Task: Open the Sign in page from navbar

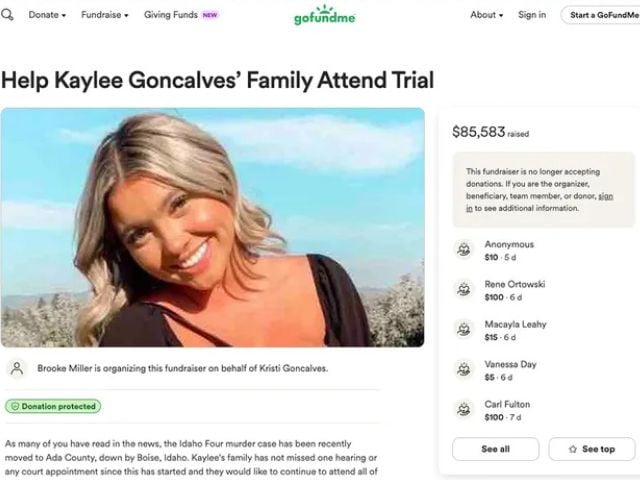Action: (532, 15)
